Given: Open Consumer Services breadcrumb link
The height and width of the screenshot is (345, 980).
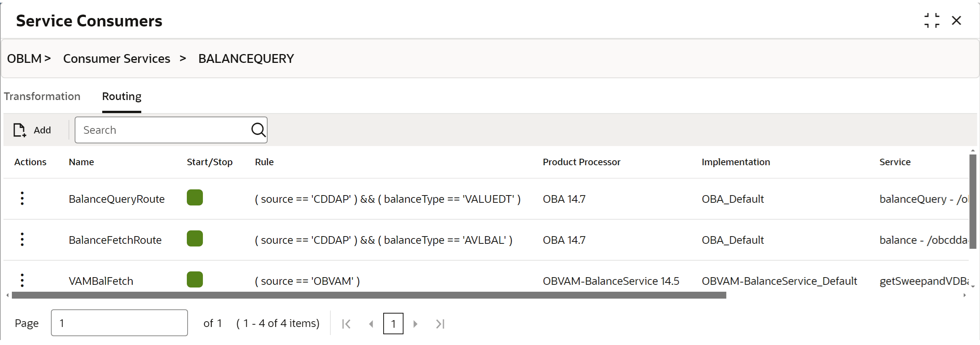Looking at the screenshot, I should coord(117,59).
